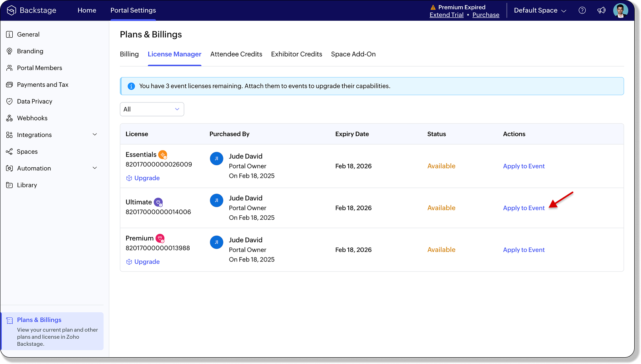Switch to the Billing tab

129,54
